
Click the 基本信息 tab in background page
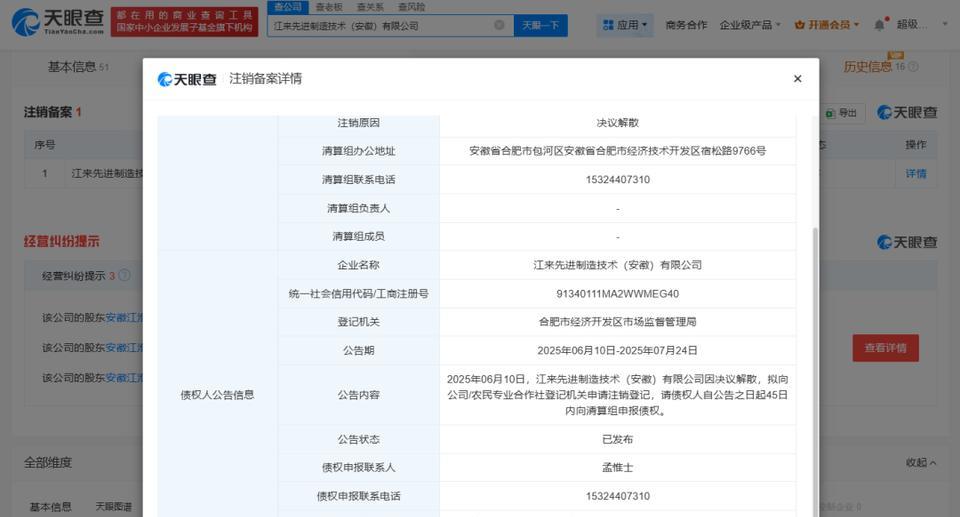click(77, 67)
